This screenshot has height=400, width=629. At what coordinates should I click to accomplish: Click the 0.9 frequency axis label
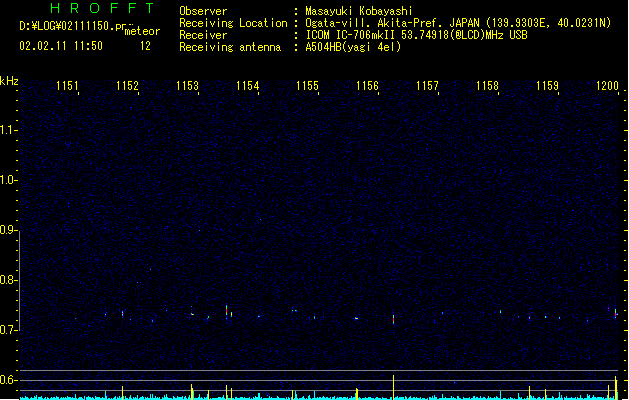(8, 230)
